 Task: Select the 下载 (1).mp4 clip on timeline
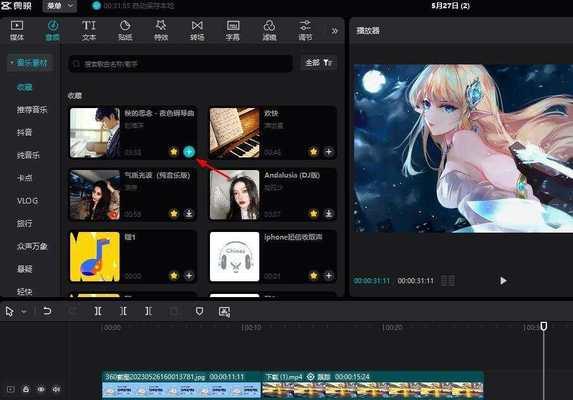point(373,385)
